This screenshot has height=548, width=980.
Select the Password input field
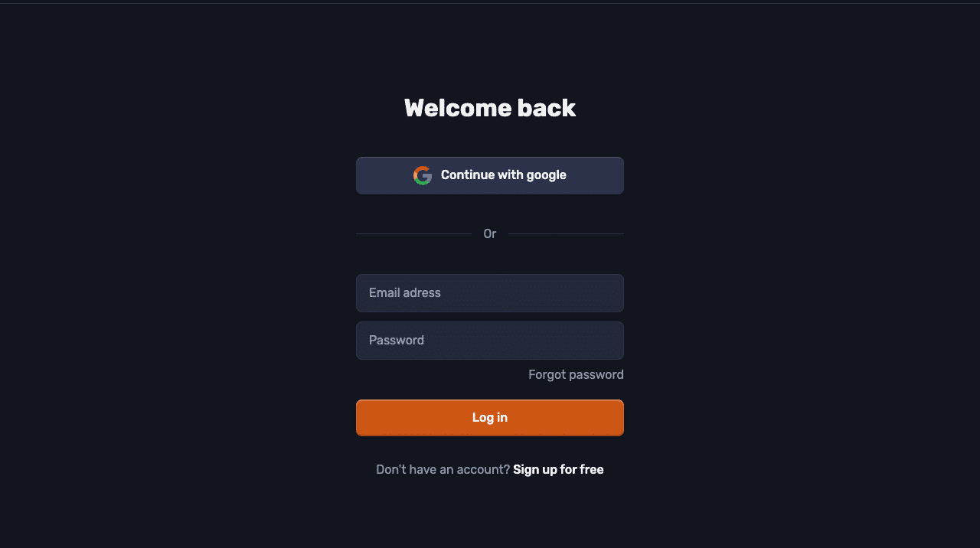[490, 341]
